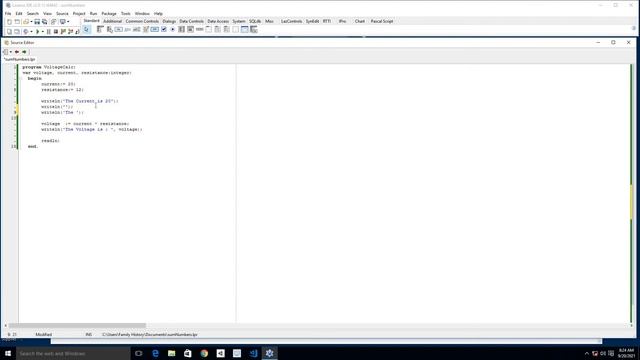Pick the TGroupBox palette component
The height and width of the screenshot is (360, 640).
tap(208, 29)
